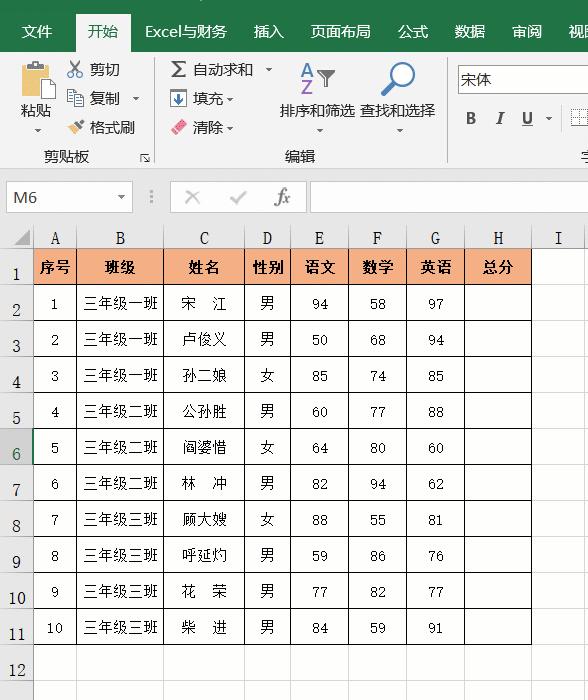Toggle Bold formatting
The image size is (588, 700).
471,118
